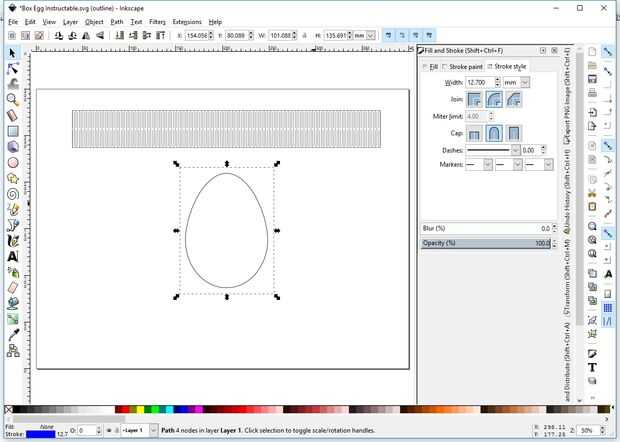
Task: Toggle scale stroke width with object
Action: [388, 36]
